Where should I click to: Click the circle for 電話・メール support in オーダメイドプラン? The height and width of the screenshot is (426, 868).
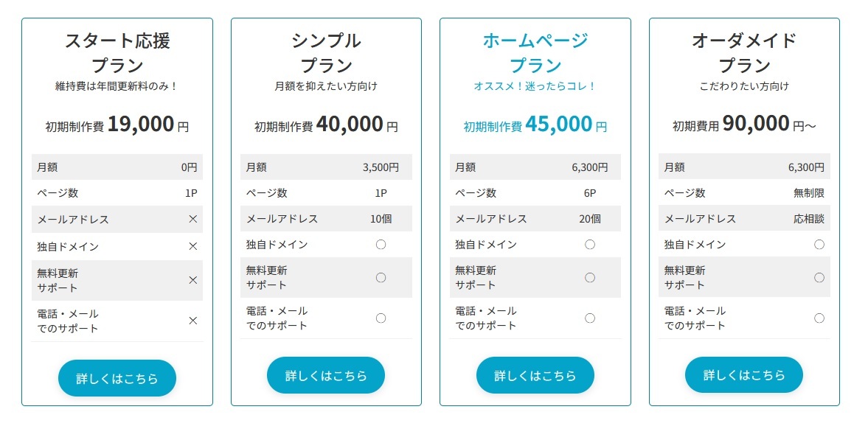819,318
